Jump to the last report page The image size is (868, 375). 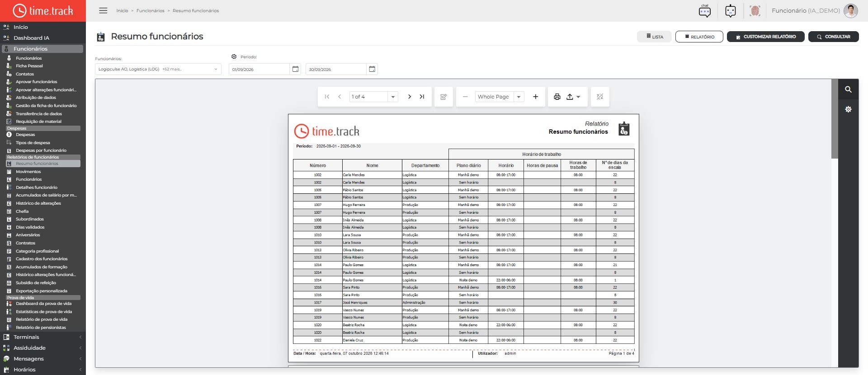(422, 97)
